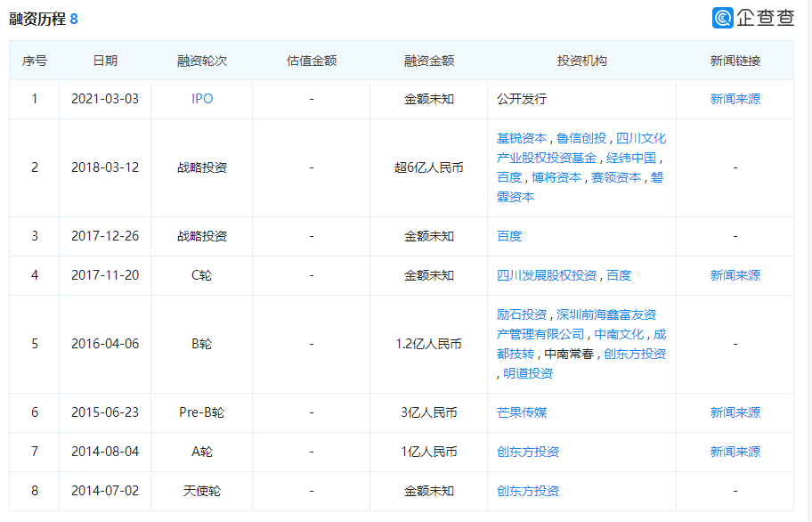Image resolution: width=812 pixels, height=522 pixels.
Task: Select the 明道投资 investor link
Action: point(528,373)
